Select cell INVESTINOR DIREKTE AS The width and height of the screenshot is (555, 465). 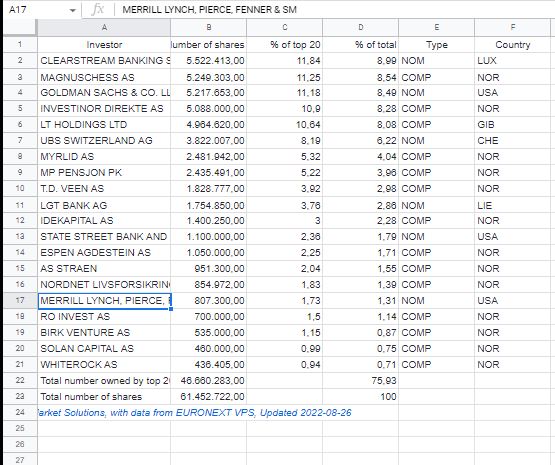click(x=104, y=109)
